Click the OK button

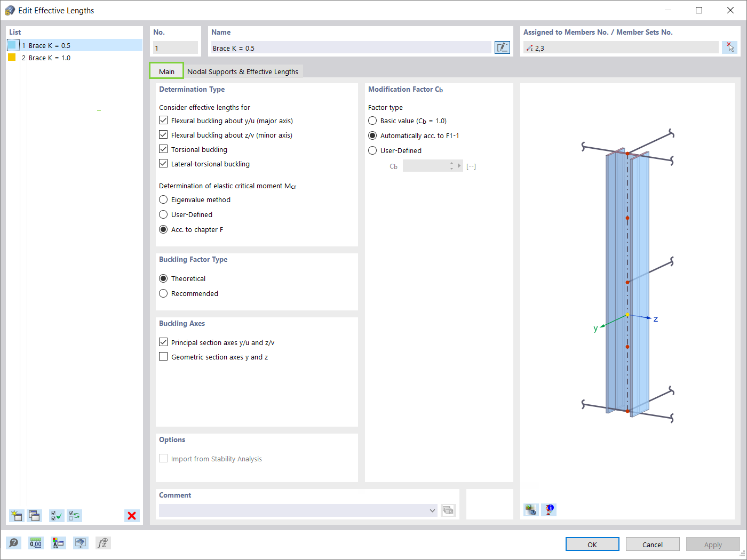coord(592,544)
